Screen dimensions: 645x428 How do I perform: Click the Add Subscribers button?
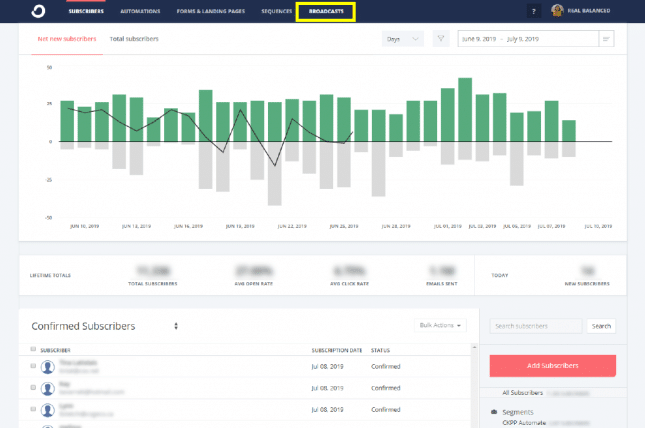(552, 365)
